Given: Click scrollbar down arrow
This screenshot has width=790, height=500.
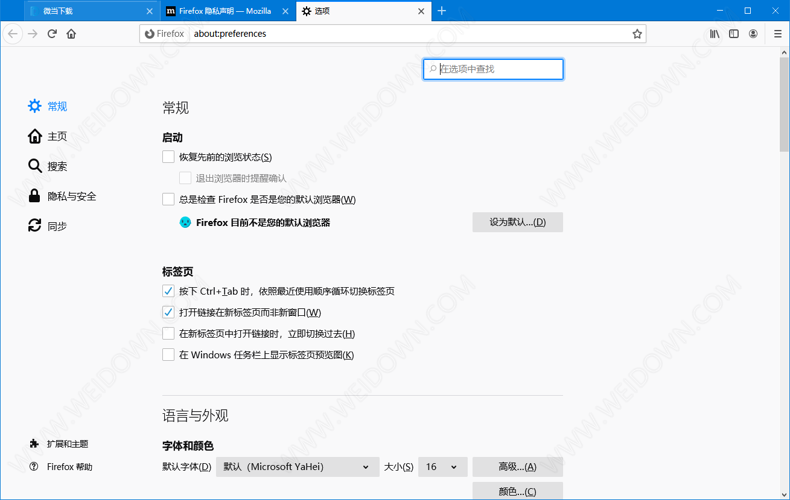Looking at the screenshot, I should tap(784, 495).
